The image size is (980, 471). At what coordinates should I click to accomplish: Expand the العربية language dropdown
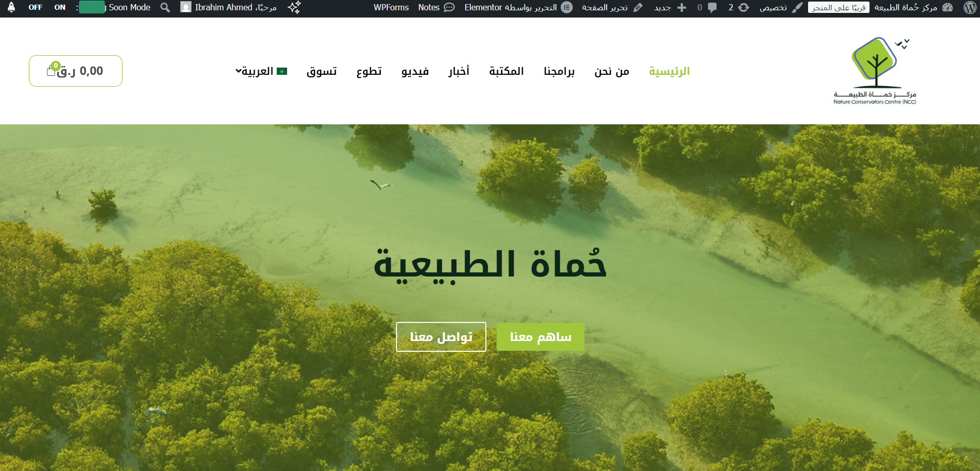261,71
